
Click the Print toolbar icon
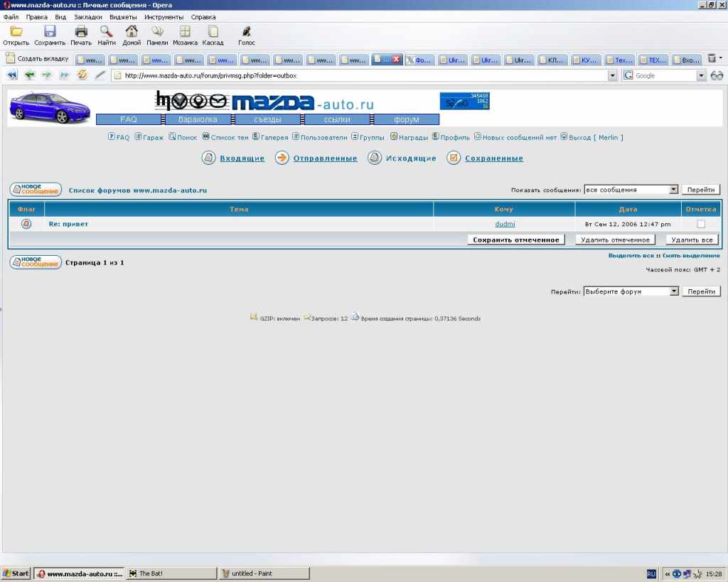tap(81, 31)
